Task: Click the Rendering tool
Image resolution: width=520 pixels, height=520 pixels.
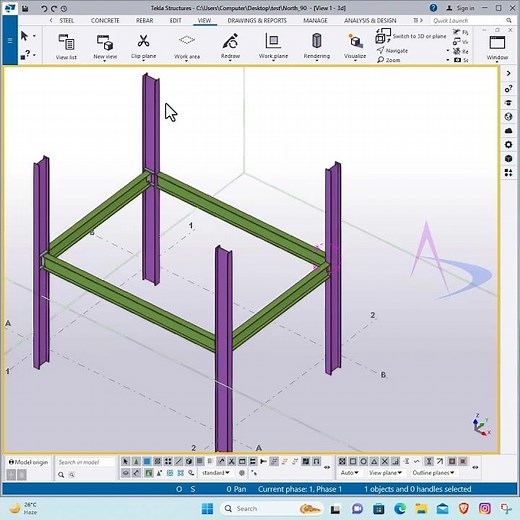Action: coord(317,46)
